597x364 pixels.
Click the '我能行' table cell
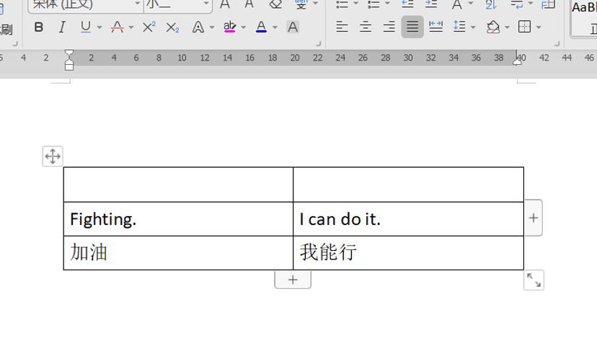pyautogui.click(x=409, y=253)
